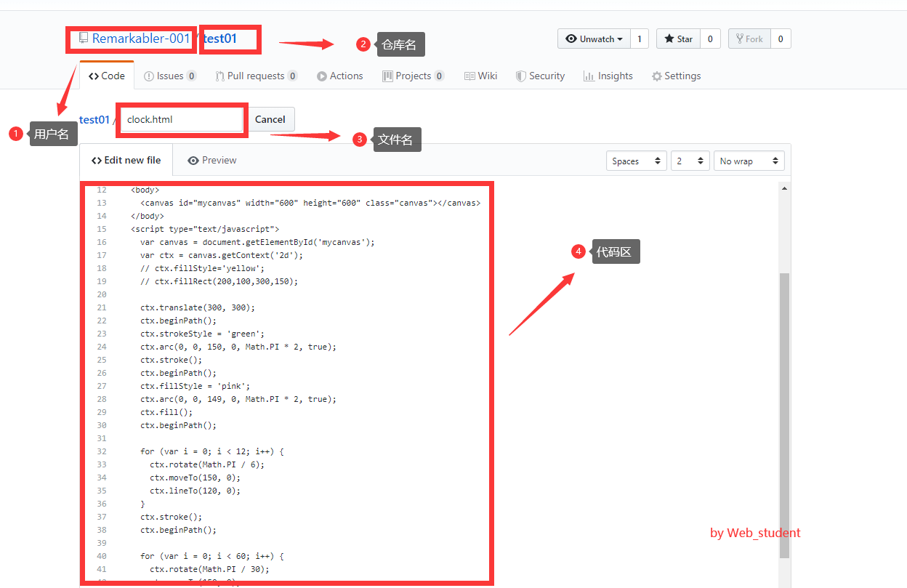Toggle the Preview eye icon
907x588 pixels.
coord(193,160)
